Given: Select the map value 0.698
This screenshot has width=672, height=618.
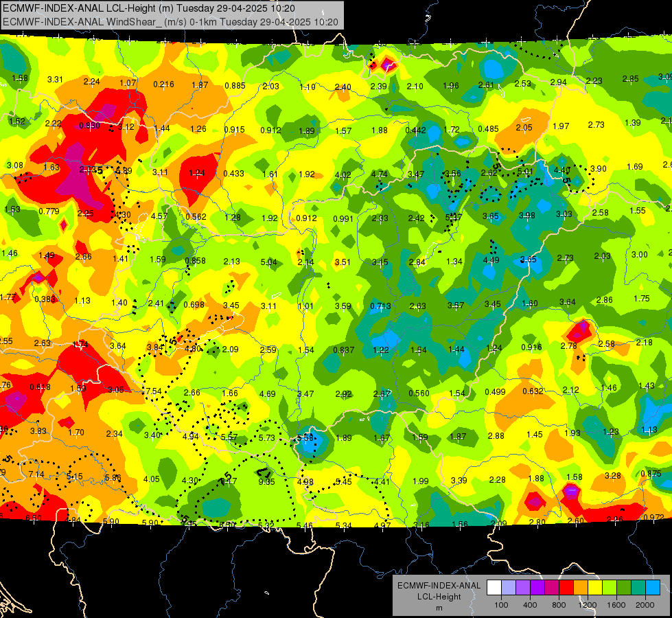Looking at the screenshot, I should pyautogui.click(x=194, y=305).
